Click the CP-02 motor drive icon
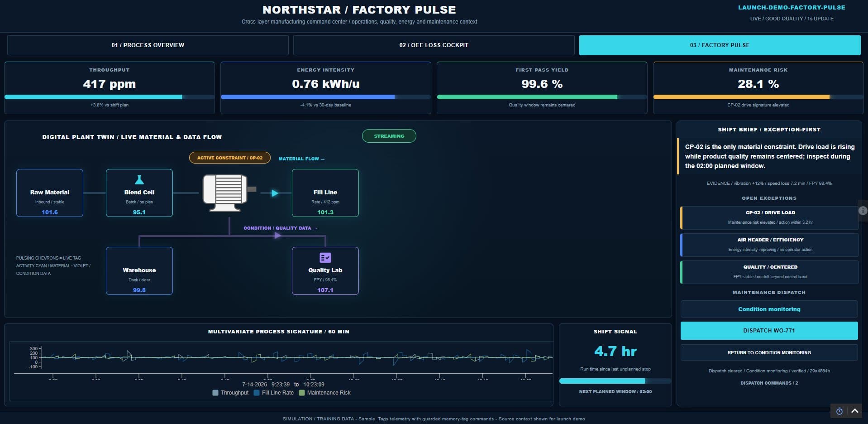 coord(229,193)
